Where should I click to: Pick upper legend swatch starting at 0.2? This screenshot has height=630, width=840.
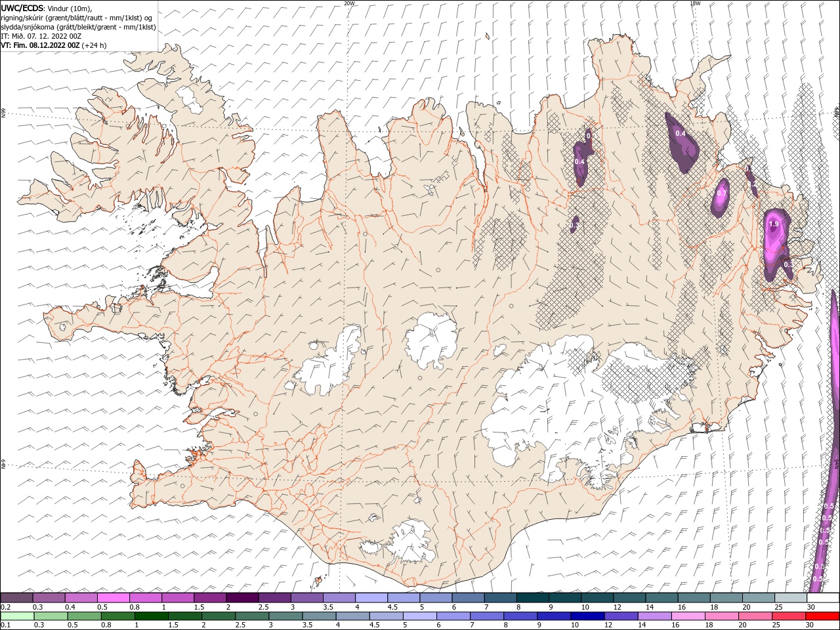tap(16, 598)
